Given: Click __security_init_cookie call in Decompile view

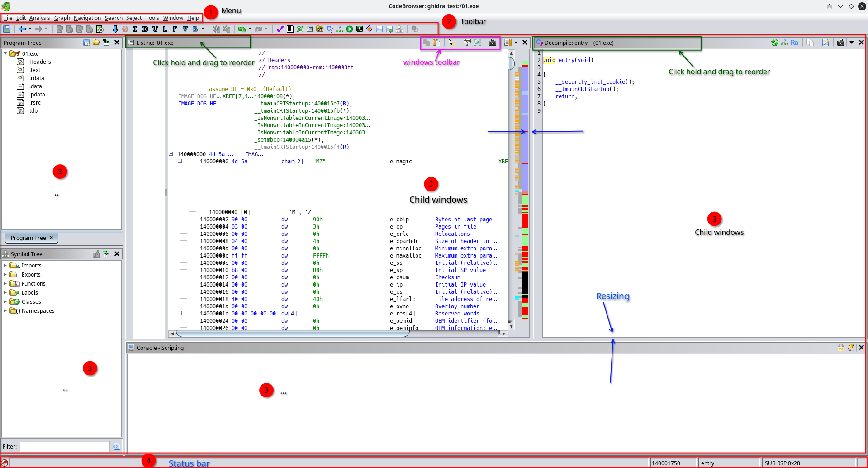Looking at the screenshot, I should (591, 82).
